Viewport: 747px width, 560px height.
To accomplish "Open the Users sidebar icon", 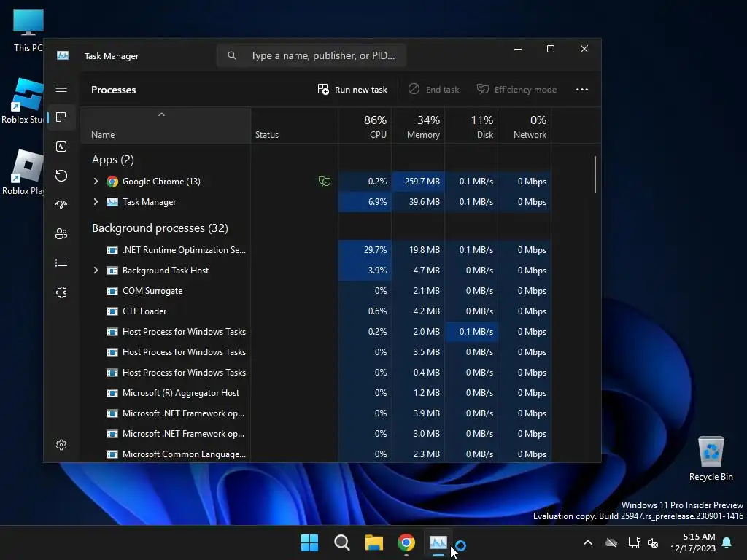I will 61,234.
